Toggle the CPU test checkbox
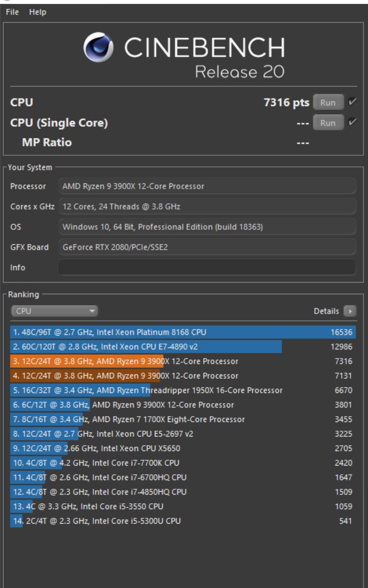The height and width of the screenshot is (588, 368). (353, 102)
